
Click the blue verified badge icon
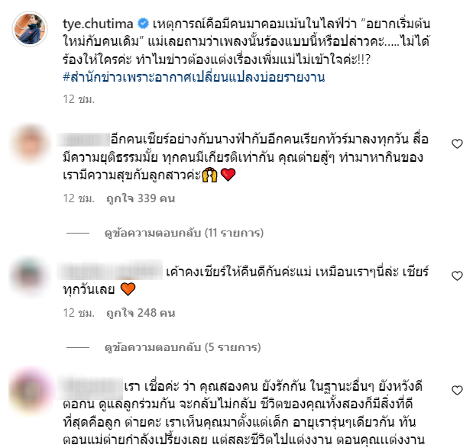click(x=143, y=24)
